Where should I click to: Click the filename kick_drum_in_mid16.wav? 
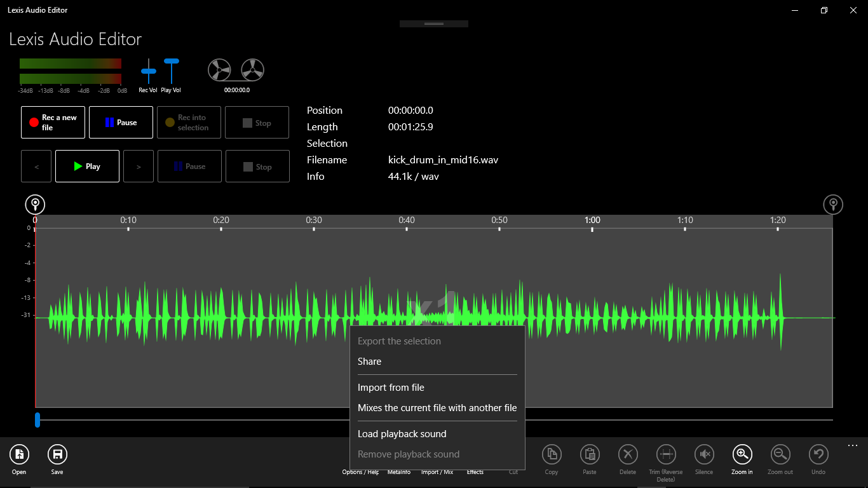(x=443, y=160)
